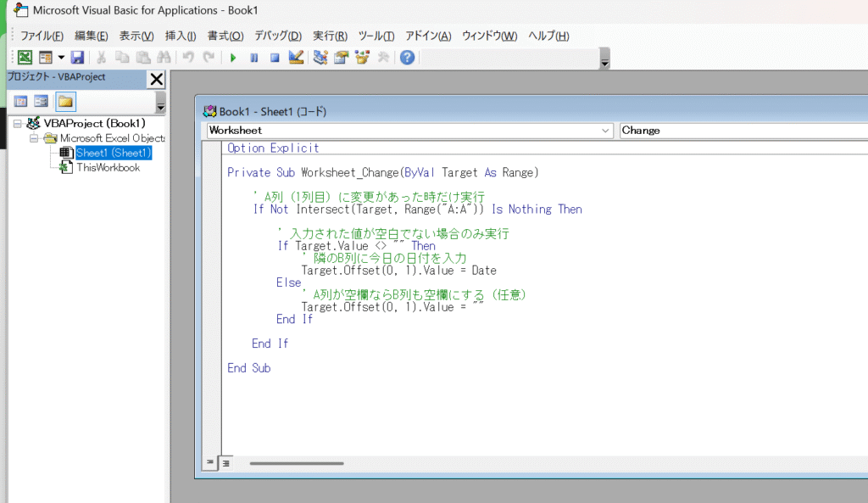Collapse the Microsoft Excel Objects folder
Viewport: 868px width, 503px height.
coord(34,138)
